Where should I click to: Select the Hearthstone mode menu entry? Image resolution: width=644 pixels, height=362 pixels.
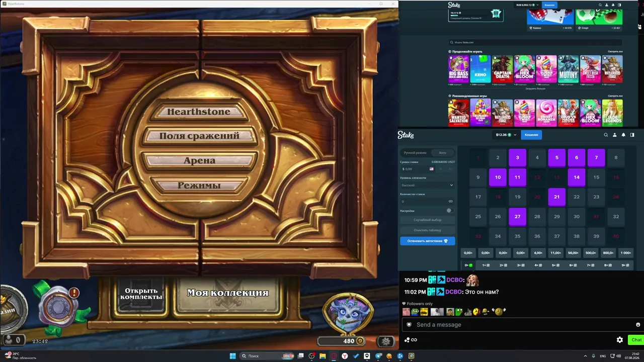pyautogui.click(x=199, y=112)
